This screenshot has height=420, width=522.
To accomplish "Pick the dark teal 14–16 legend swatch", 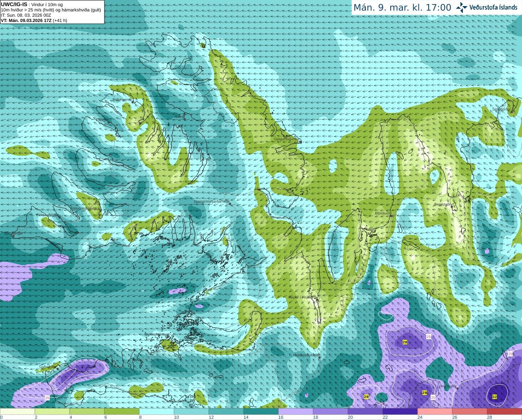I will point(261,411).
